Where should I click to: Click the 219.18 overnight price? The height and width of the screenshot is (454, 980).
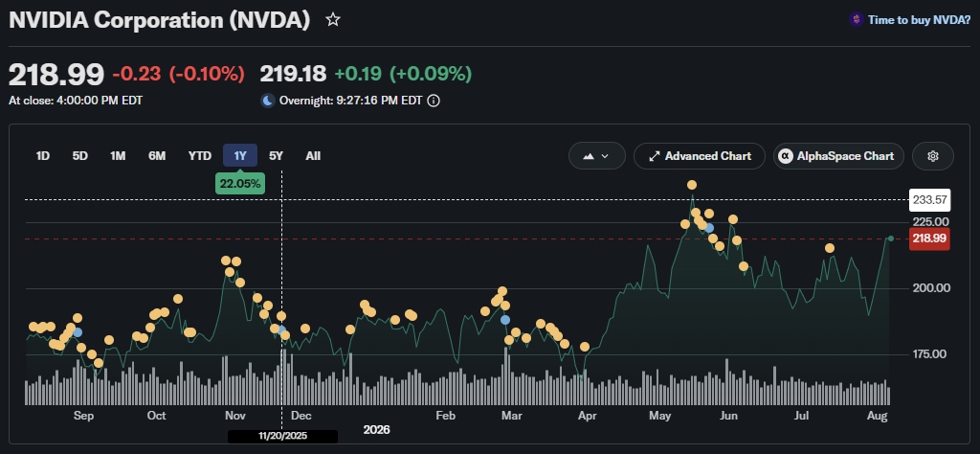click(x=293, y=75)
